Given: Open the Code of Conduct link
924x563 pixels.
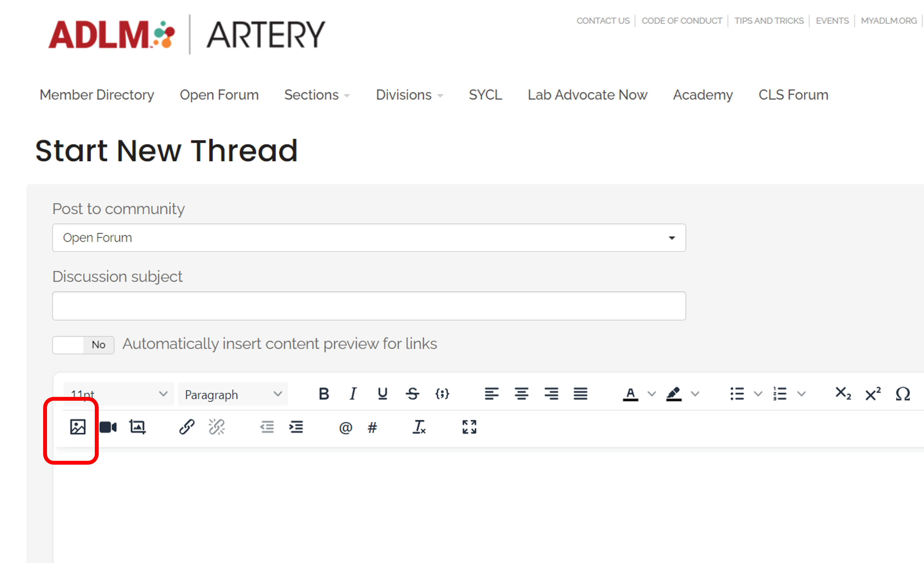Looking at the screenshot, I should [x=682, y=20].
